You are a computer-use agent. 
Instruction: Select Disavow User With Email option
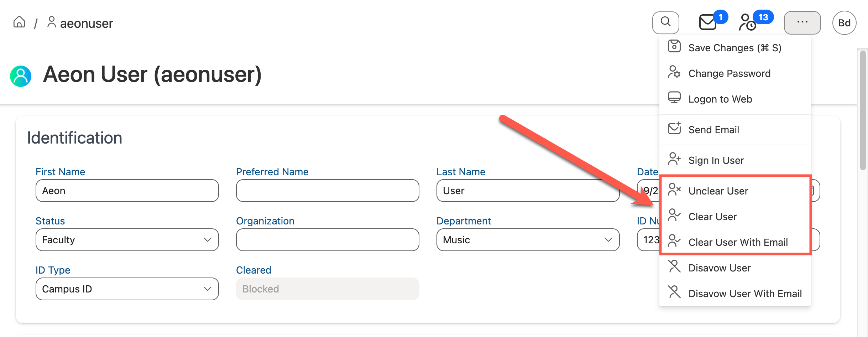tap(745, 293)
